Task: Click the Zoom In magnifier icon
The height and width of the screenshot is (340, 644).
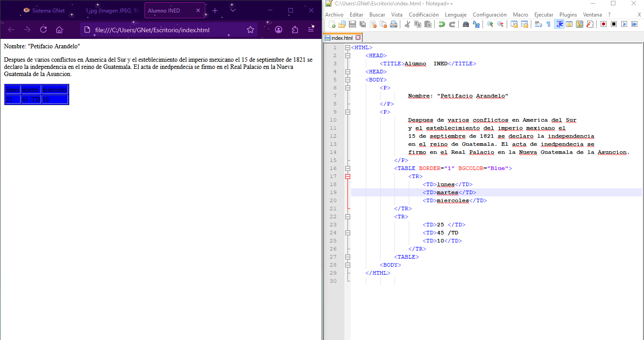Action: 490,24
